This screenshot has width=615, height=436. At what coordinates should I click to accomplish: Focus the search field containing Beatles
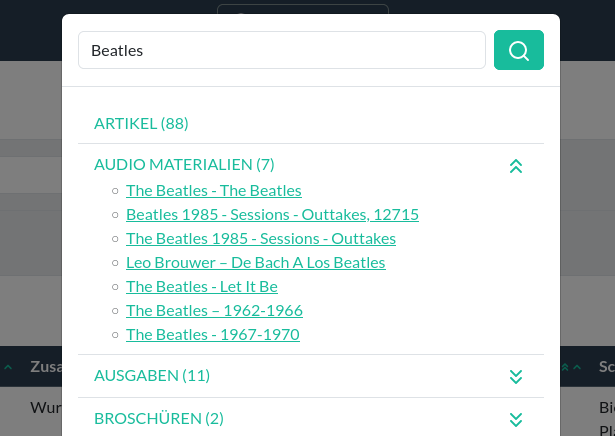pyautogui.click(x=282, y=50)
